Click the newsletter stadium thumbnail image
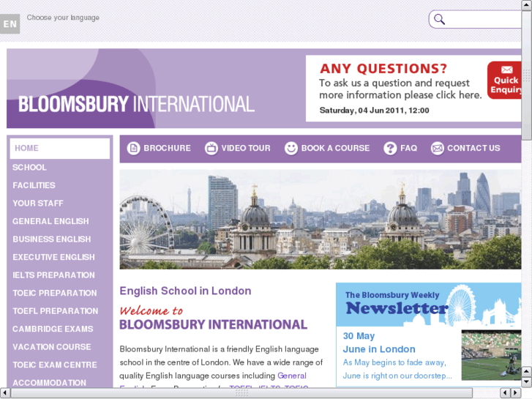 click(491, 355)
